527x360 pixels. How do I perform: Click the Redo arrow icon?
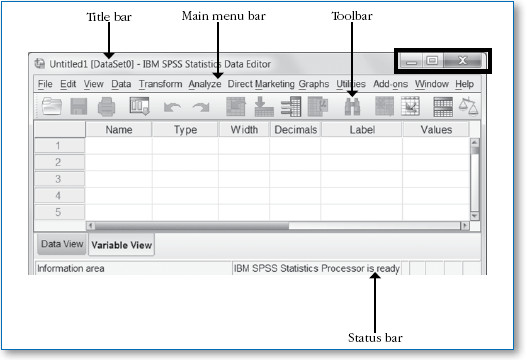pos(201,107)
